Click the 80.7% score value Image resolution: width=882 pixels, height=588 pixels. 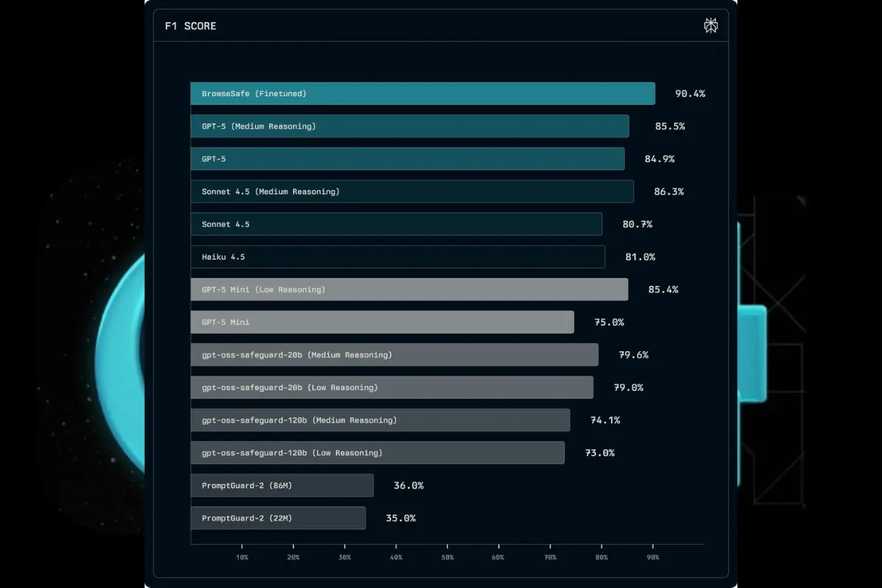[x=637, y=224]
